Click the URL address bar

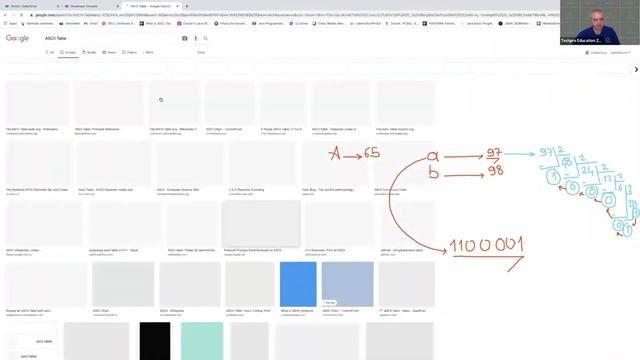pyautogui.click(x=294, y=15)
